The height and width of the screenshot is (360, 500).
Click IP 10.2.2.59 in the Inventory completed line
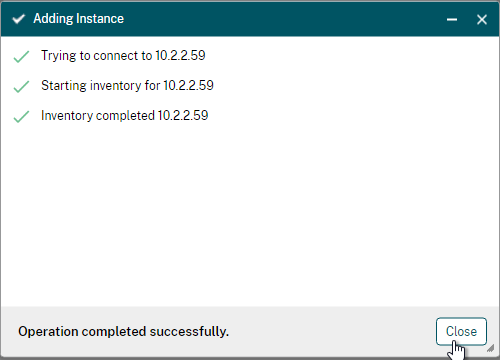(183, 116)
